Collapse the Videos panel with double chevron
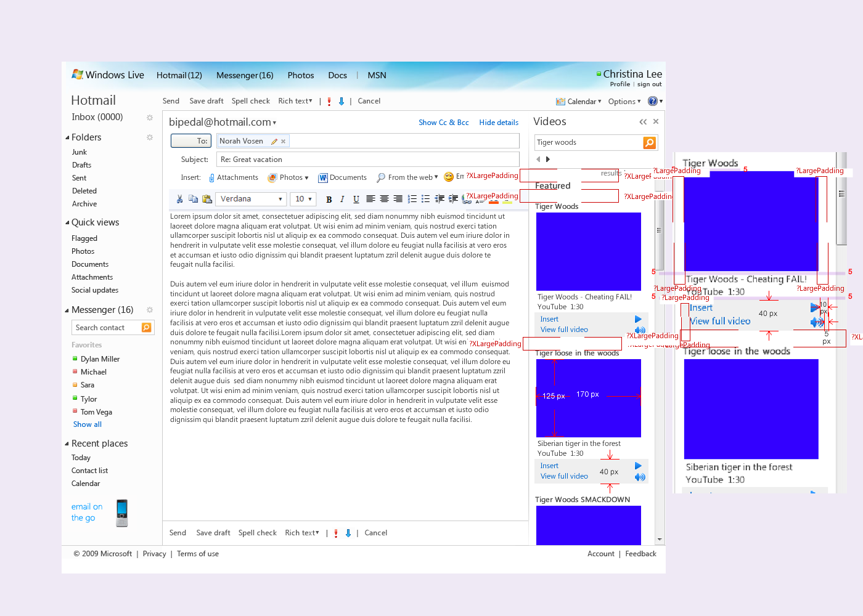 (643, 122)
